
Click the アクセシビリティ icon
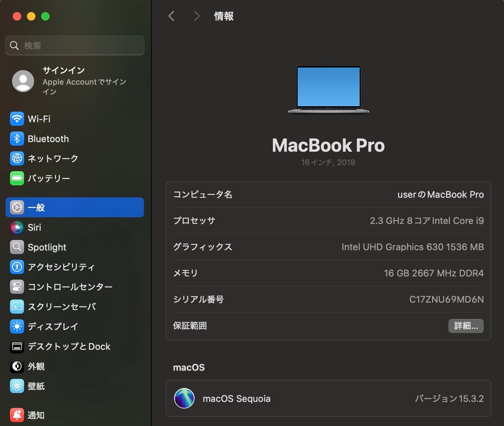tap(17, 267)
